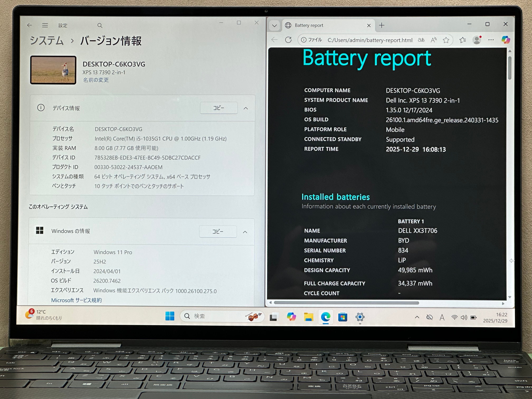The image size is (532, 399).
Task: Add page to favorites star icon
Action: pos(446,40)
